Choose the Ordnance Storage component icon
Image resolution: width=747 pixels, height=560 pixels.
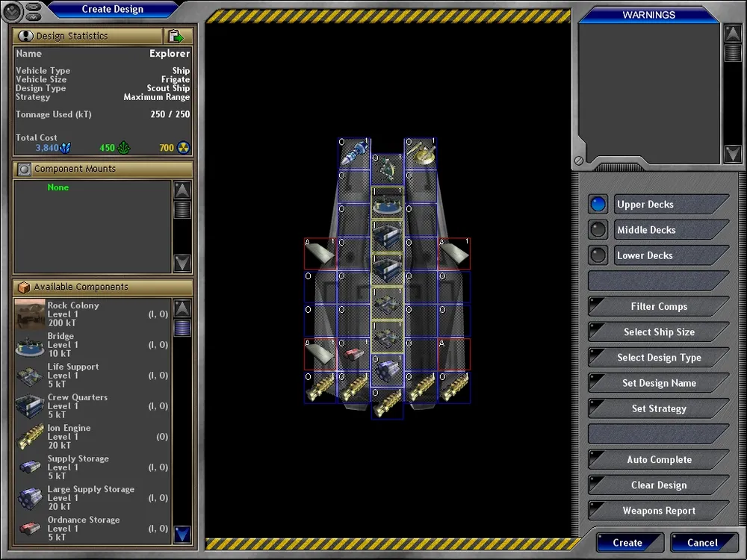point(30,529)
